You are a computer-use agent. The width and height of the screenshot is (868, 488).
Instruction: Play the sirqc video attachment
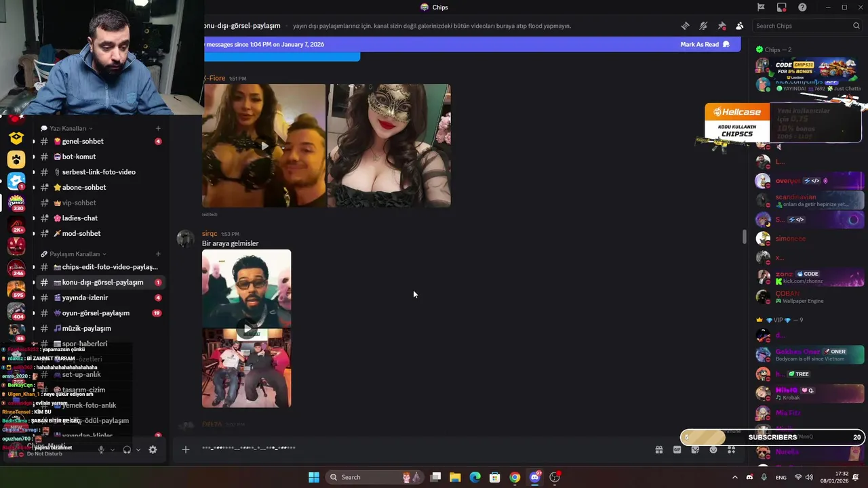pos(247,328)
